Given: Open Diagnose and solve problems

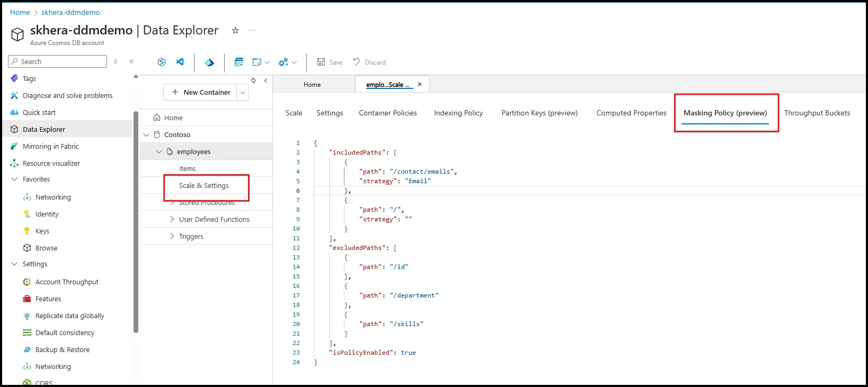Looking at the screenshot, I should pyautogui.click(x=67, y=95).
